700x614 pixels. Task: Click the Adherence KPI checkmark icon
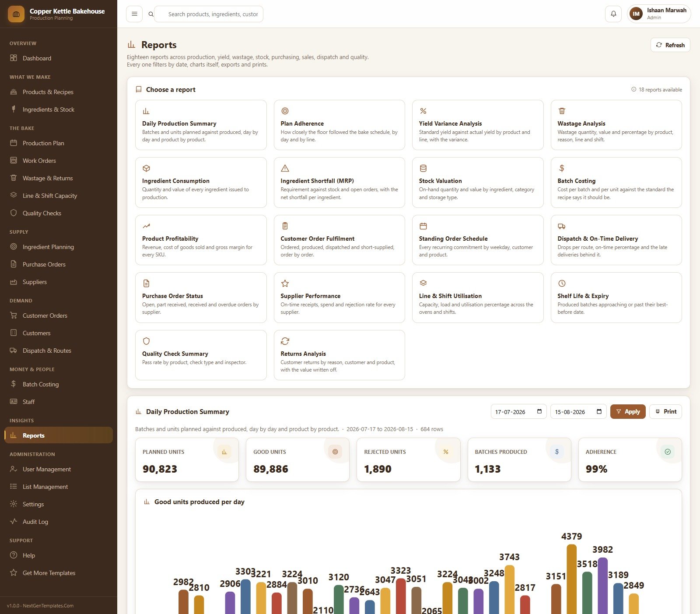(668, 452)
